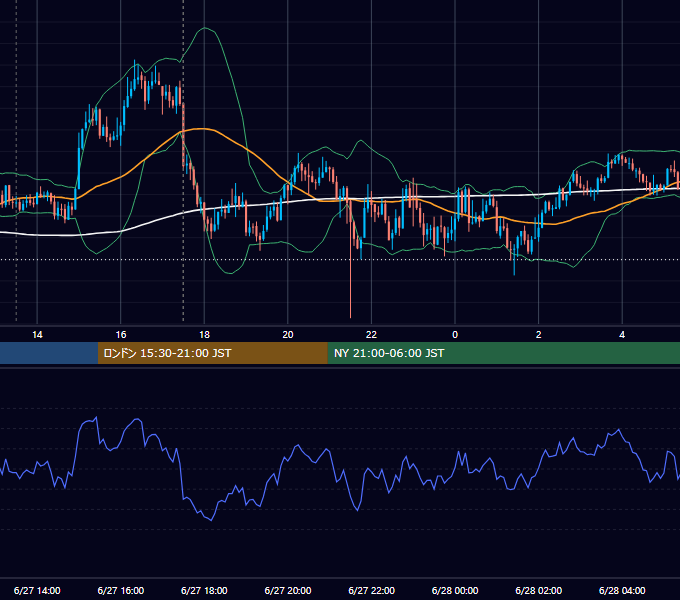This screenshot has height=600, width=680.
Task: Click the 18 hour label on price chart axis
Action: pyautogui.click(x=204, y=335)
